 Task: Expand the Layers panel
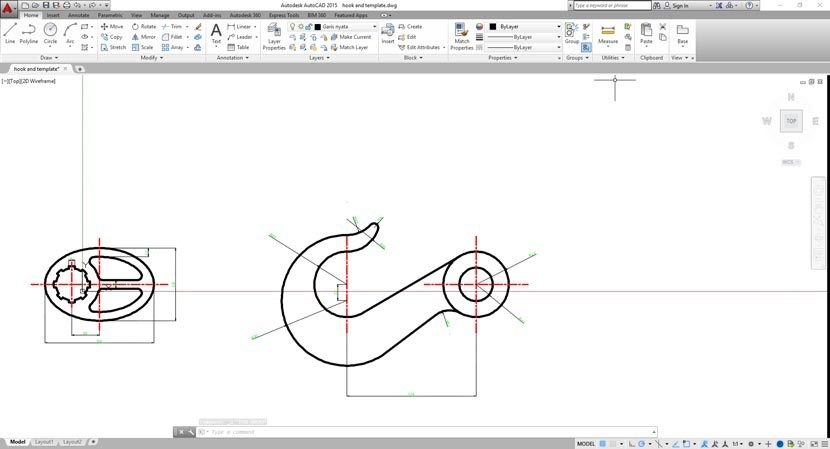pos(319,58)
